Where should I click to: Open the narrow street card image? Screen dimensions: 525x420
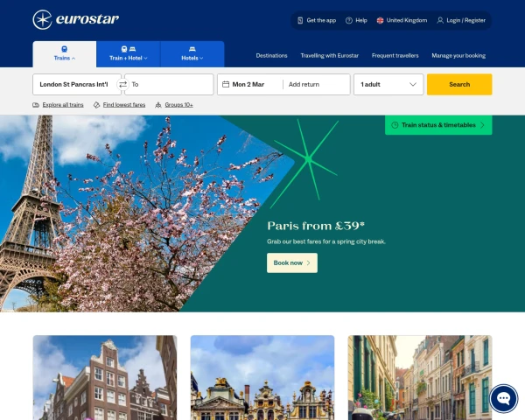420,377
